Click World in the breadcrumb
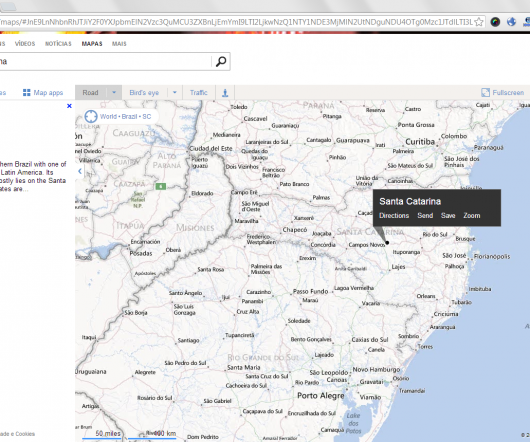 (x=108, y=117)
